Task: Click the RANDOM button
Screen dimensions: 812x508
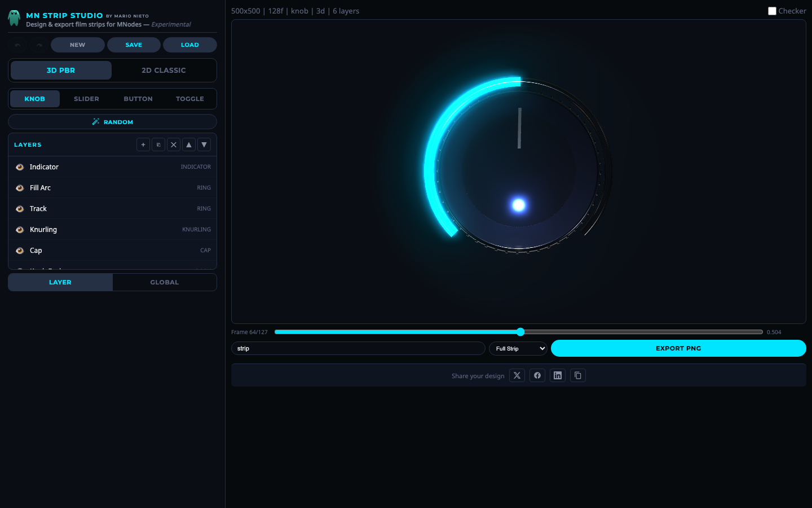Action: [x=112, y=121]
